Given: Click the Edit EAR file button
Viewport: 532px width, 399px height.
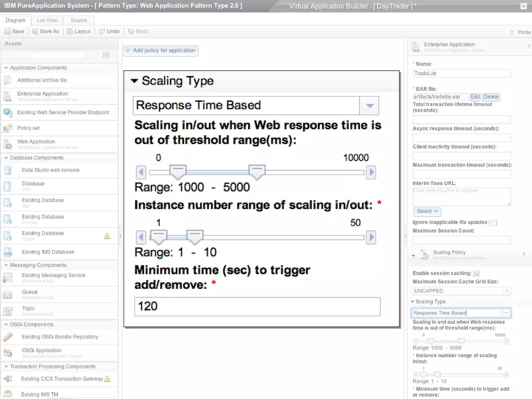Looking at the screenshot, I should point(475,97).
